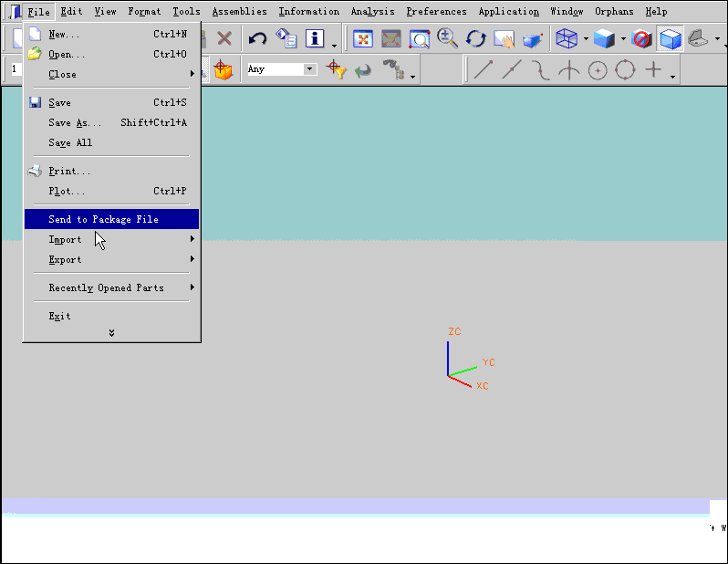The width and height of the screenshot is (728, 564).
Task: Open the Help menu
Action: [656, 12]
